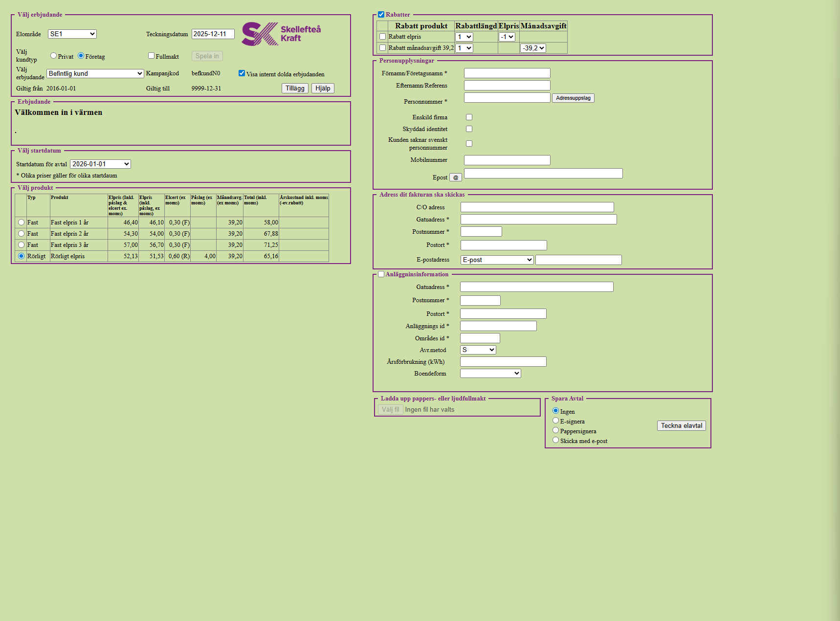Click the Skellefteå Kraft logo

coord(281,34)
